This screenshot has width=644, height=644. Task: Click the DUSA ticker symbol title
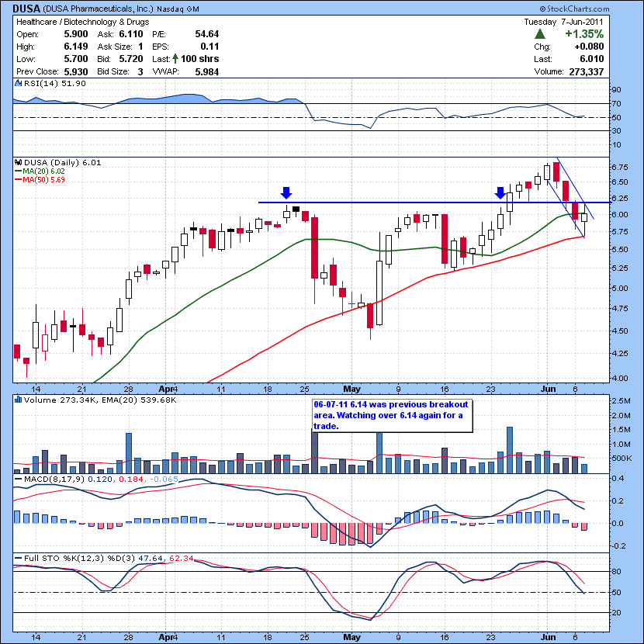coord(26,9)
